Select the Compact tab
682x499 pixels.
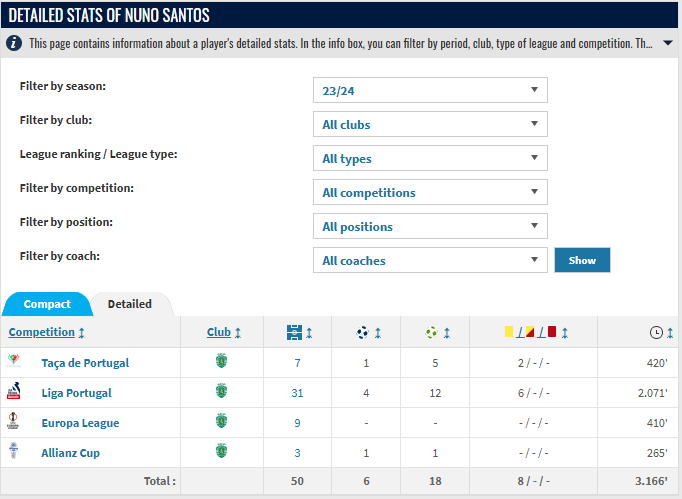click(47, 304)
